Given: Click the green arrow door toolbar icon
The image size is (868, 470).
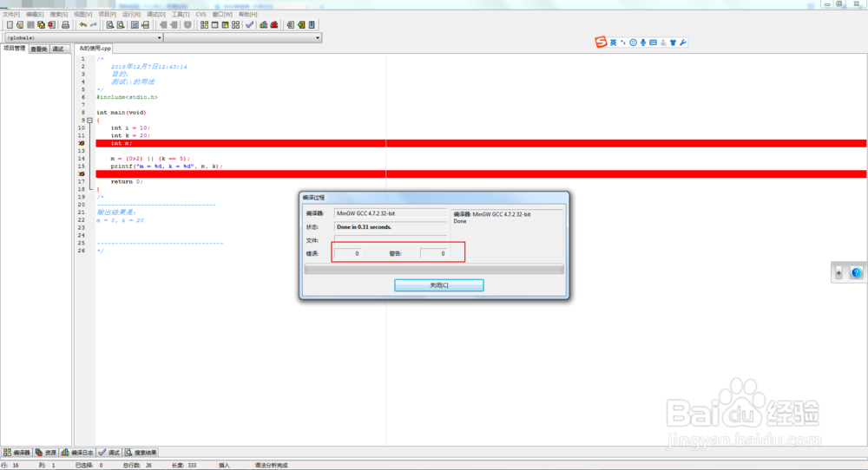Looking at the screenshot, I should (x=301, y=25).
